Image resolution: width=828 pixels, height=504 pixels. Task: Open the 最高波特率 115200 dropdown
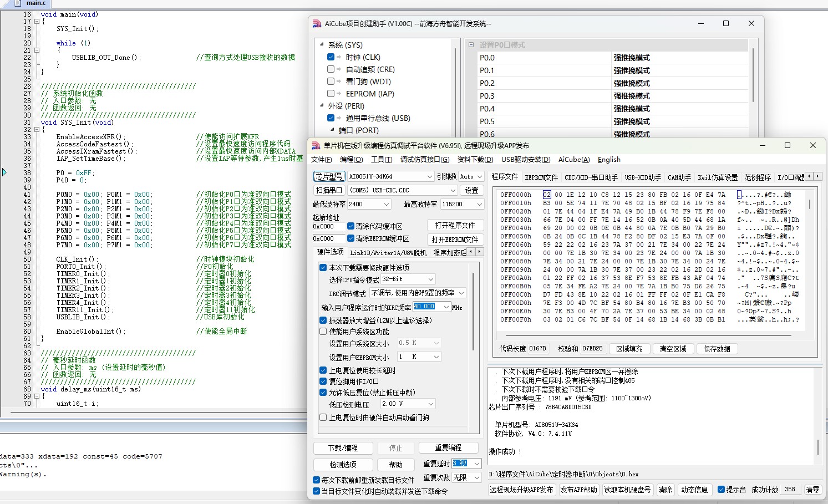(463, 204)
